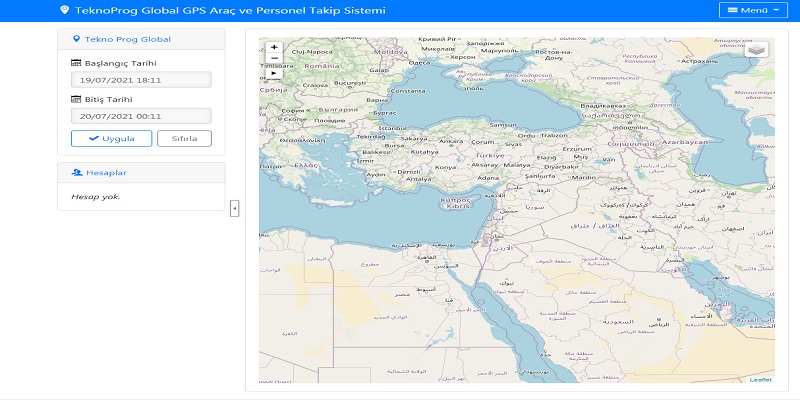Open the Leaflet attribution link
The height and width of the screenshot is (400, 800).
[x=761, y=379]
